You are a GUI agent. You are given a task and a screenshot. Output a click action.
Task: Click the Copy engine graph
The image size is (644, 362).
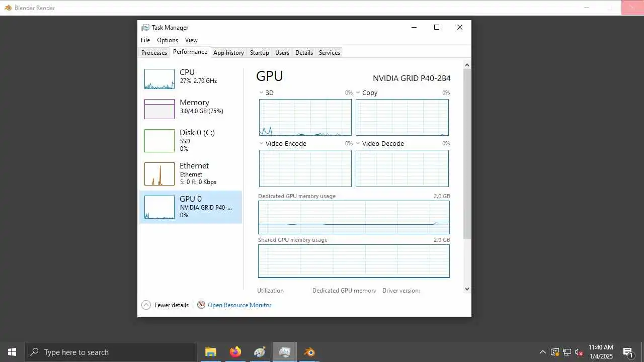tap(402, 117)
